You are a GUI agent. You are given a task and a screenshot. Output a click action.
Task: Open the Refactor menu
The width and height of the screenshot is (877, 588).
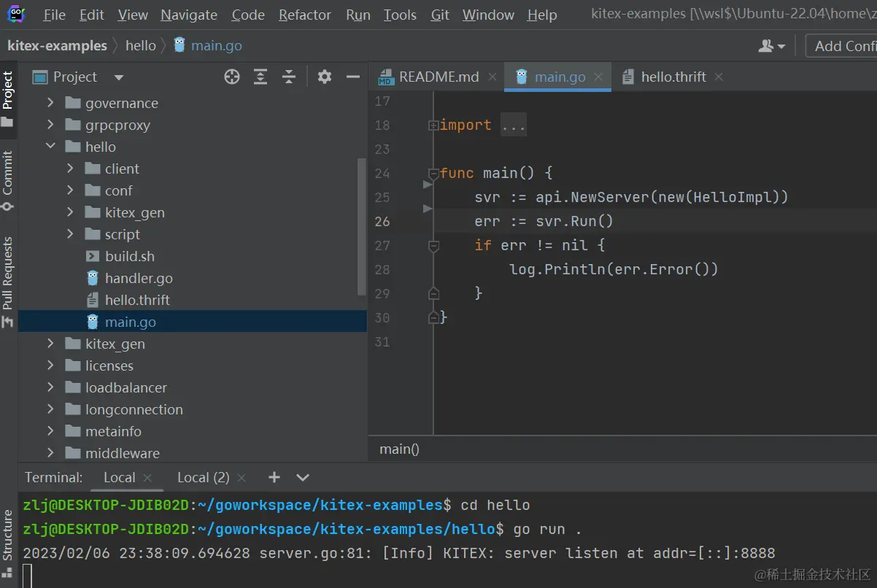pyautogui.click(x=305, y=15)
